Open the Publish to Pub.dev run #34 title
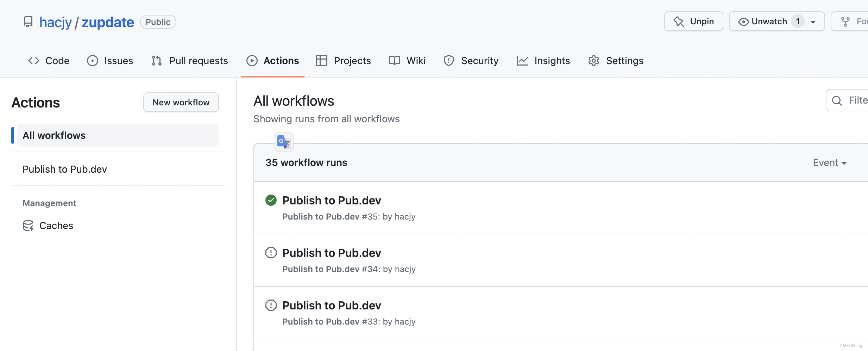Viewport: 868px width, 351px height. (332, 253)
